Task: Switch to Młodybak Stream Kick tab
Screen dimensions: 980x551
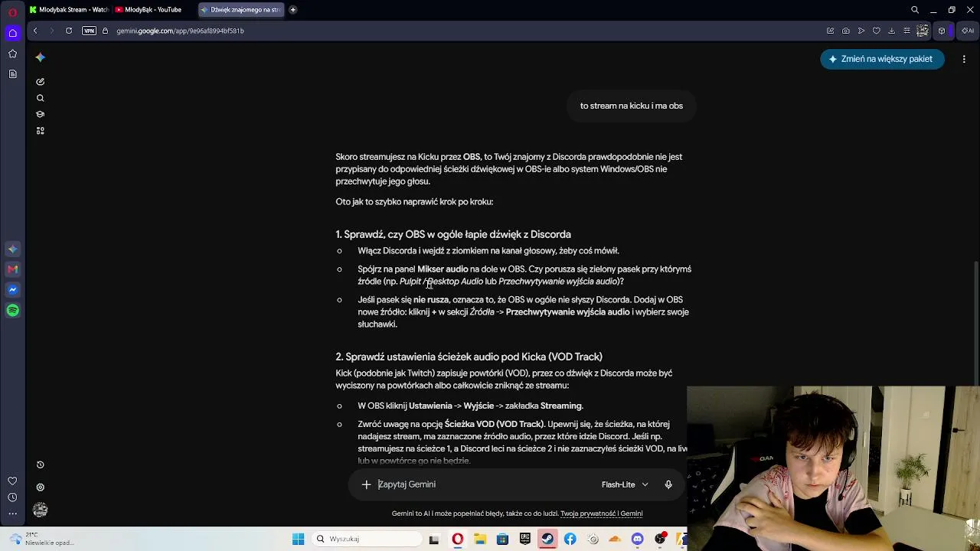Action: [69, 10]
